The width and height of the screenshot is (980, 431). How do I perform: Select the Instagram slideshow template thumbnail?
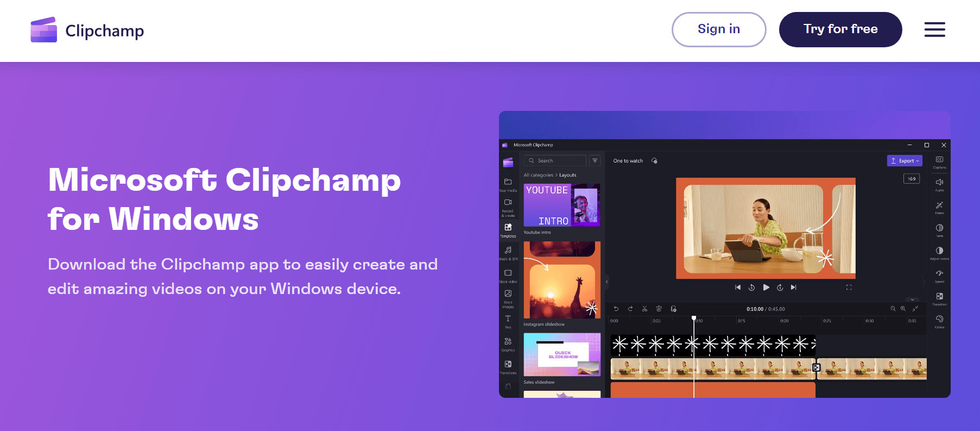(x=562, y=280)
